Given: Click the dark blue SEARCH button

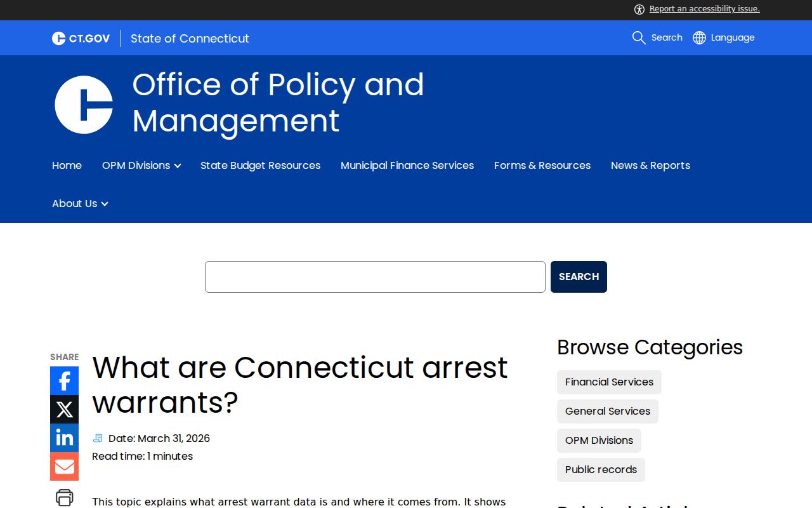Looking at the screenshot, I should [x=579, y=277].
